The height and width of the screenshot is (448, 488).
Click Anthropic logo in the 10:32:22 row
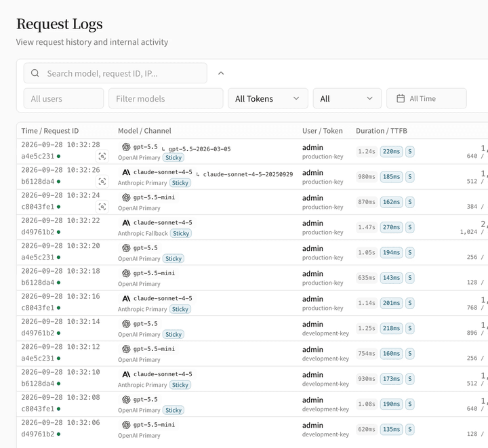click(x=126, y=222)
